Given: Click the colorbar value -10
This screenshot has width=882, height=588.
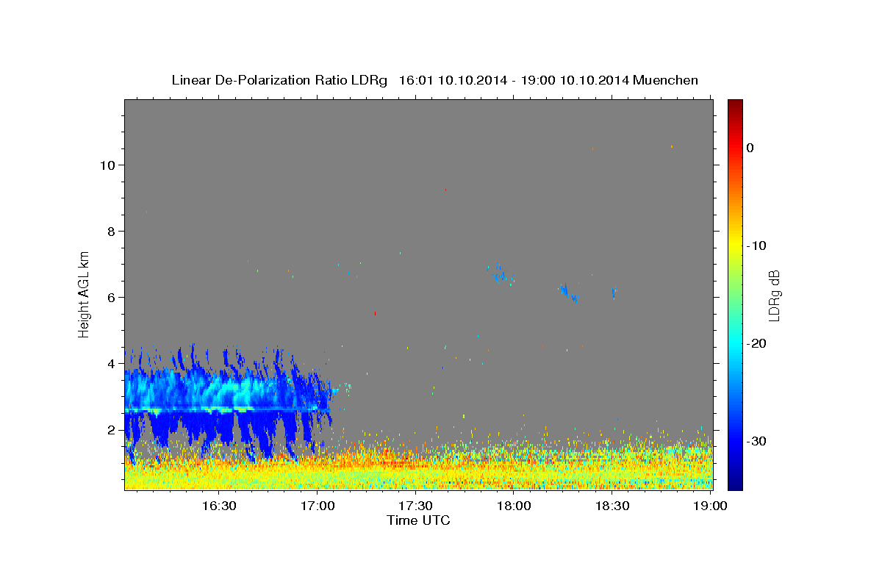Looking at the screenshot, I should pos(756,245).
